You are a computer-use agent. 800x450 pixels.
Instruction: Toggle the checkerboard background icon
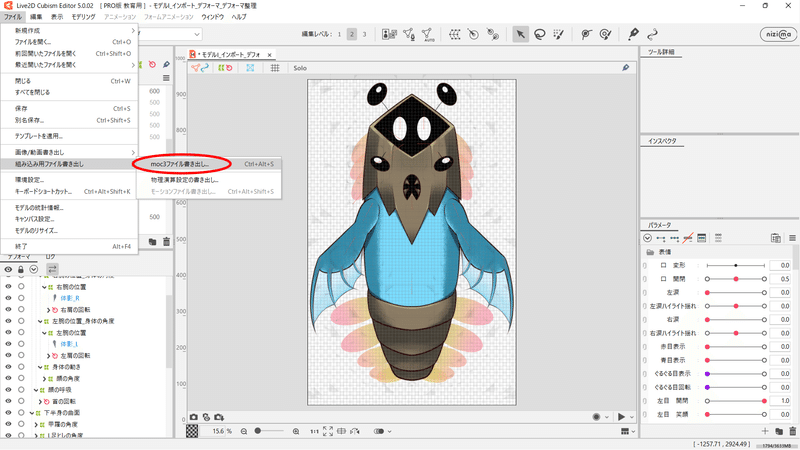192,431
